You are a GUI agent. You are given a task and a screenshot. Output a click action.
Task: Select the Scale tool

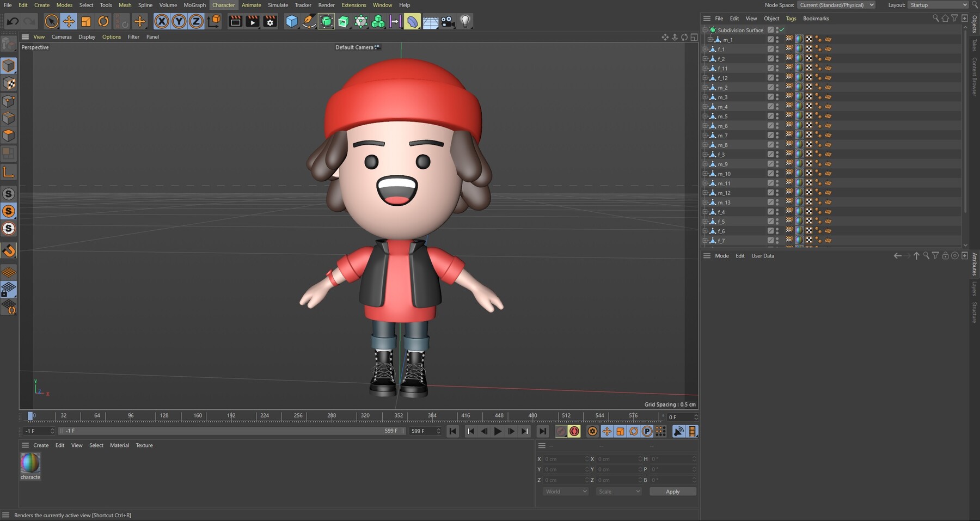[86, 21]
